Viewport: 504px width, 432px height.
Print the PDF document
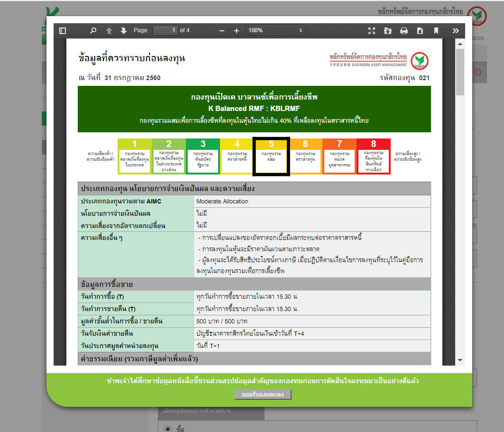point(403,30)
